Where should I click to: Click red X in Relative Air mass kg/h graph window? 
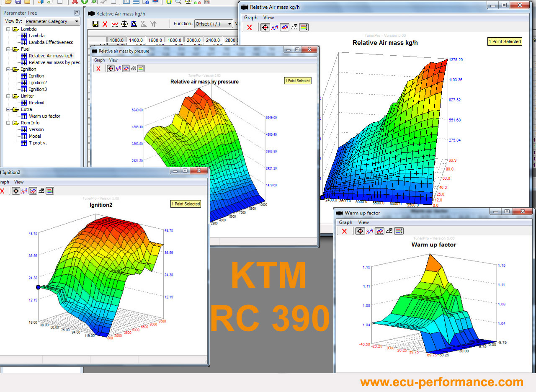(249, 28)
